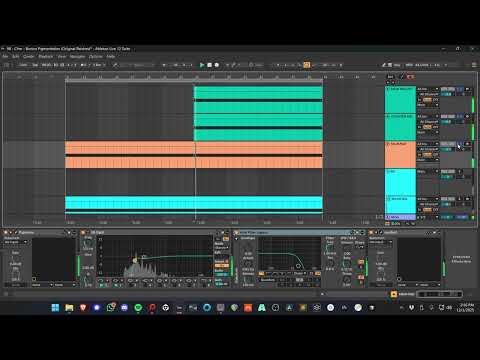Select the Main track header
This screenshot has width=480, height=360.
tap(400, 217)
